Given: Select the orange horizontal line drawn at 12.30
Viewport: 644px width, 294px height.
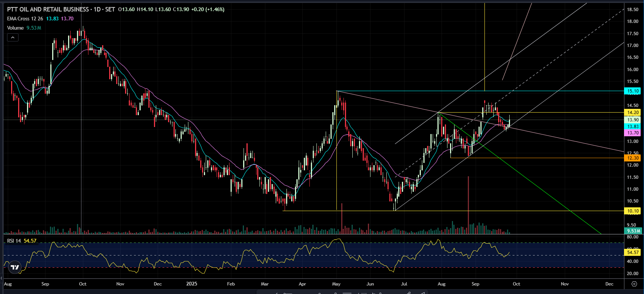Looking at the screenshot, I should point(537,158).
